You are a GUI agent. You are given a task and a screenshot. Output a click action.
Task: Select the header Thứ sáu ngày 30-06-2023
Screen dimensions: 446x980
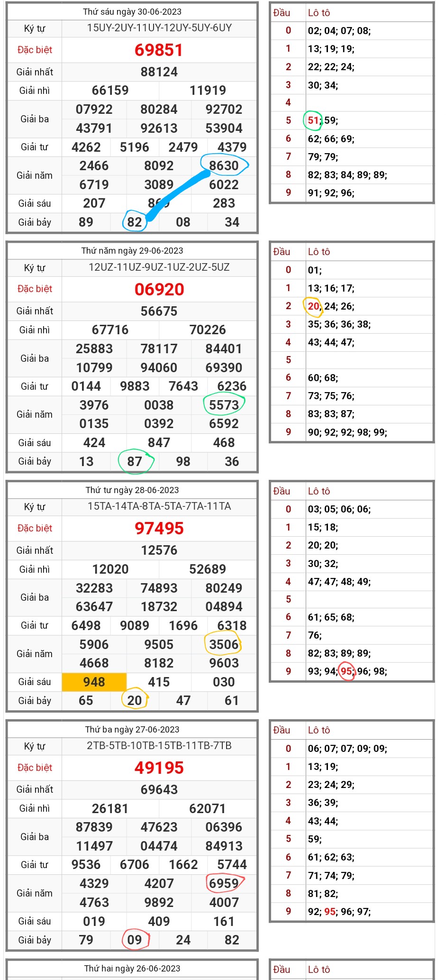pos(132,11)
